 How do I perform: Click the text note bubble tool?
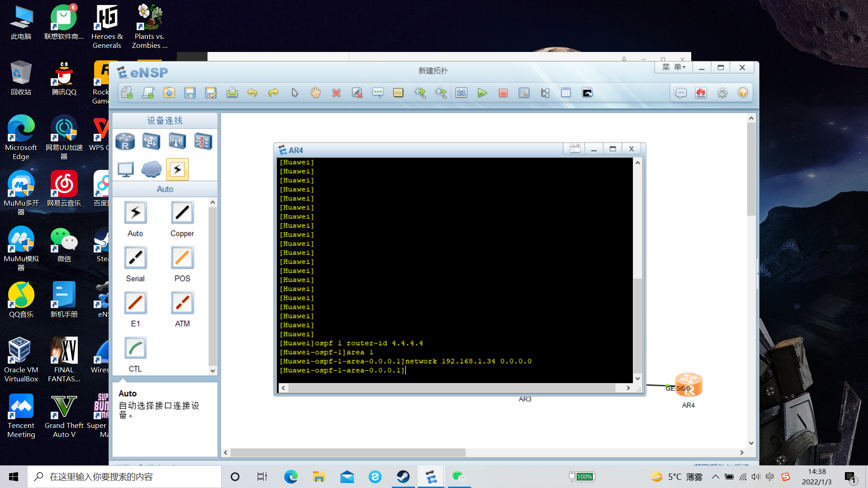pos(378,93)
